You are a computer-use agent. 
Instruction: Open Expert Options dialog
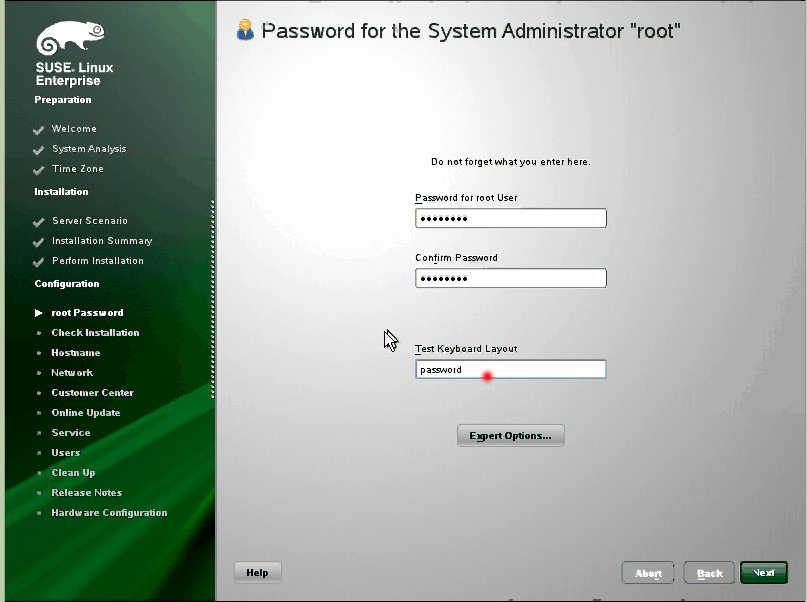point(511,436)
